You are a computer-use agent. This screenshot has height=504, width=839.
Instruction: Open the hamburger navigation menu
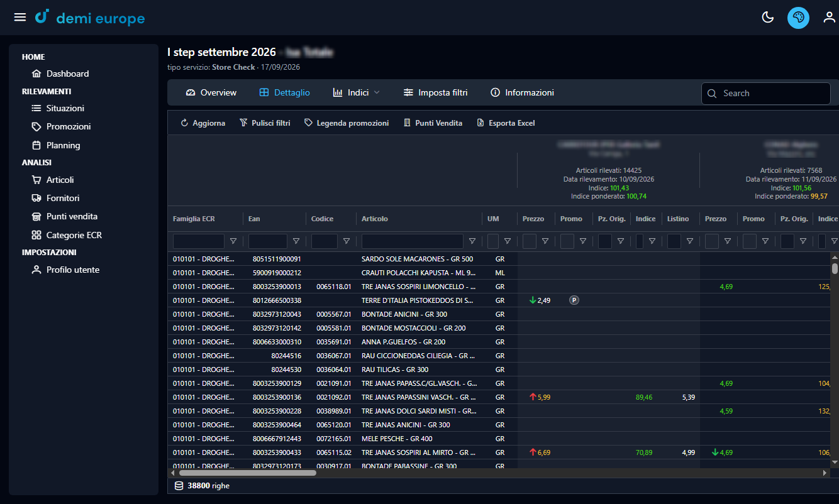20,17
